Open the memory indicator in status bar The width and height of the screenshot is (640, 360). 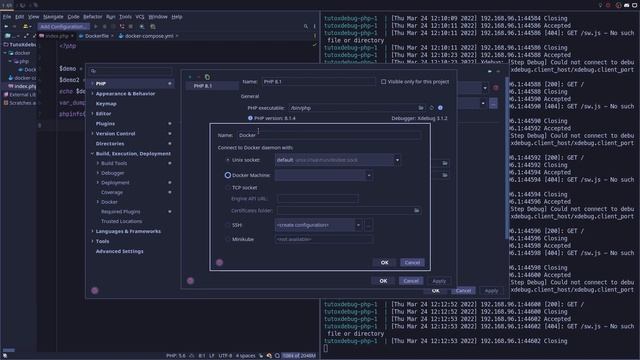coord(299,356)
